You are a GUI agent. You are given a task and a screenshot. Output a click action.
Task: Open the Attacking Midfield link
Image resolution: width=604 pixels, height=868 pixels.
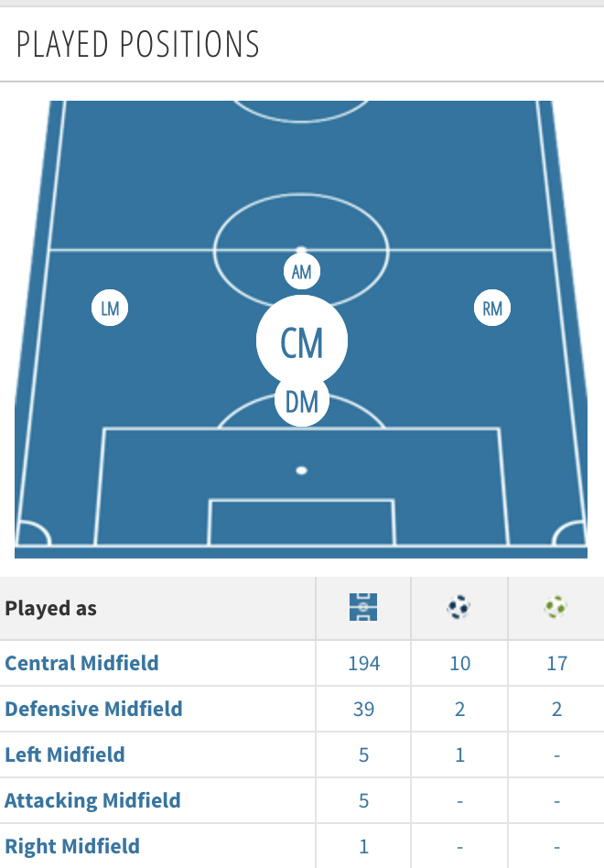pyautogui.click(x=92, y=800)
